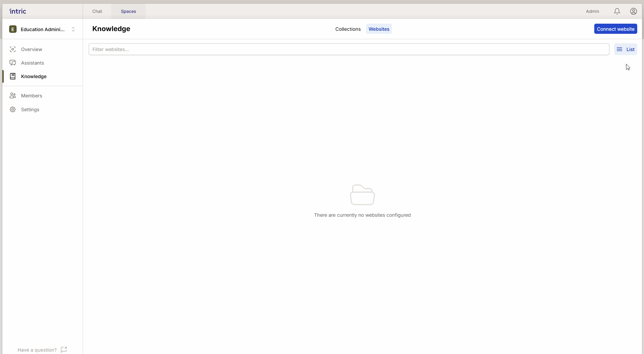Open the notifications bell
The image size is (644, 354).
click(x=617, y=11)
